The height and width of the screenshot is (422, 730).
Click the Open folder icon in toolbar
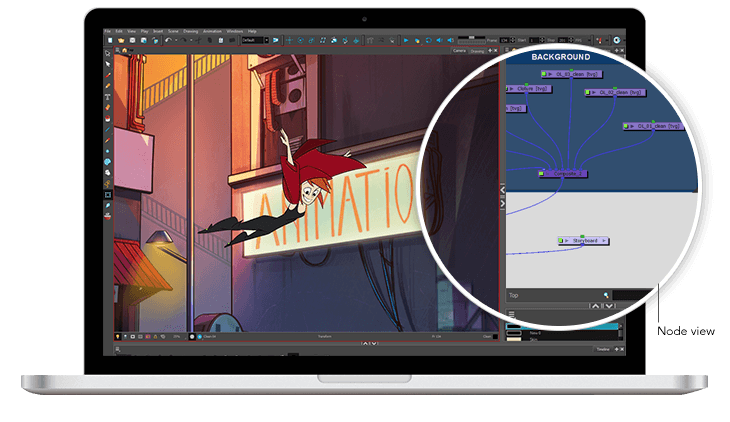[121, 40]
